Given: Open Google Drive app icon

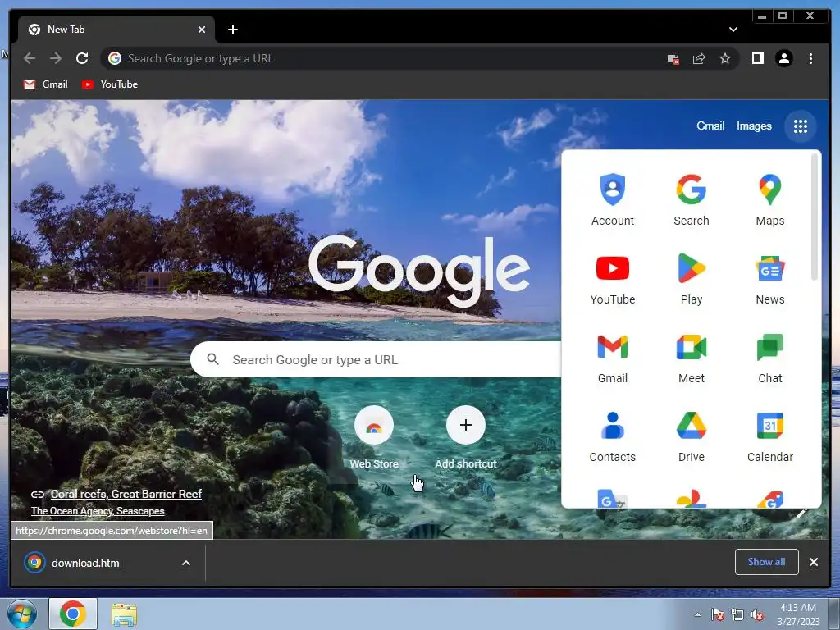Looking at the screenshot, I should click(691, 436).
